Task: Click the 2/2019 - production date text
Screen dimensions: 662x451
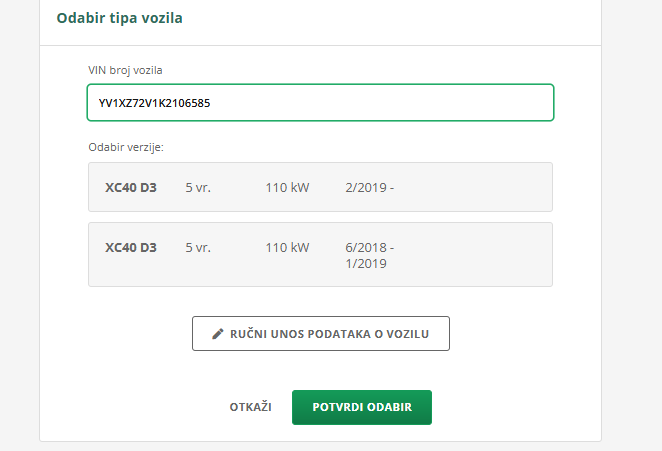Action: pos(369,187)
